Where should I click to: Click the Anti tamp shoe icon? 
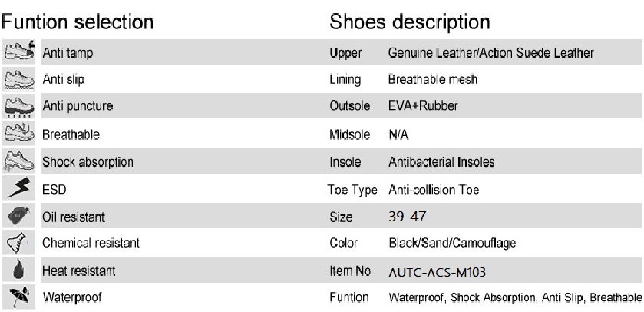(19, 51)
